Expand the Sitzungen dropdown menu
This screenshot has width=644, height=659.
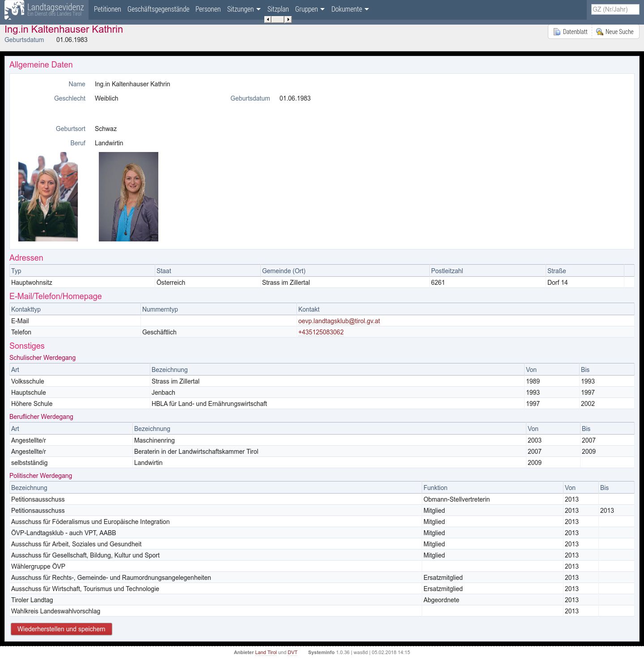244,9
